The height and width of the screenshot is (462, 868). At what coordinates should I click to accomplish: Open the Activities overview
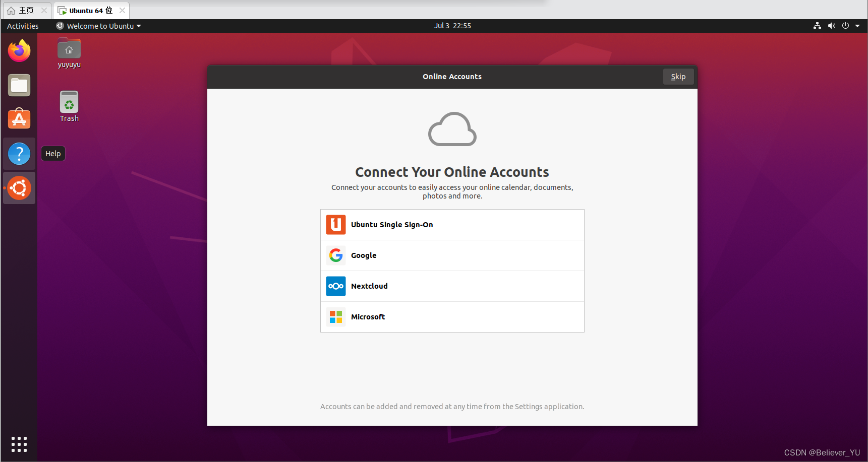tap(23, 26)
